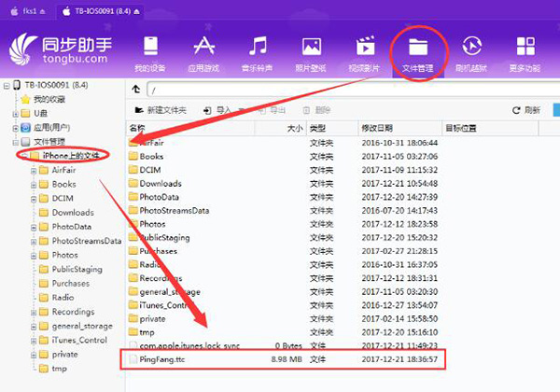Select private folder in sidebar tree
Image resolution: width=560 pixels, height=392 pixels.
point(64,354)
